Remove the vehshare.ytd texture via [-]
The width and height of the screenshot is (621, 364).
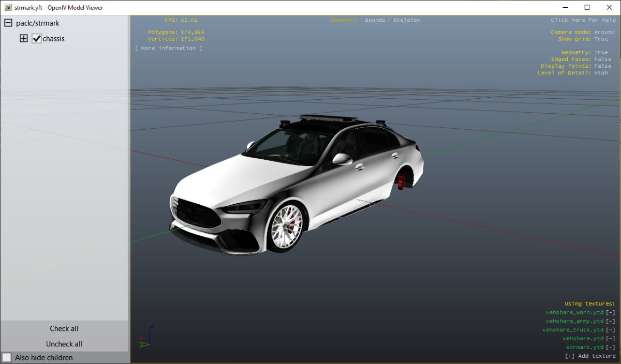coord(611,339)
